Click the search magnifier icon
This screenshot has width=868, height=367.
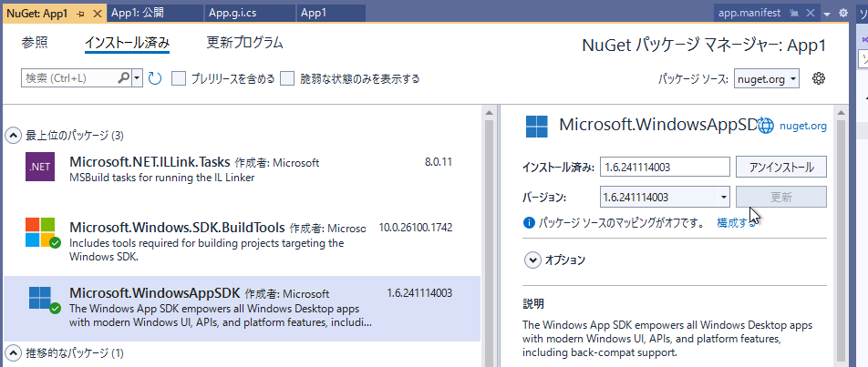124,78
